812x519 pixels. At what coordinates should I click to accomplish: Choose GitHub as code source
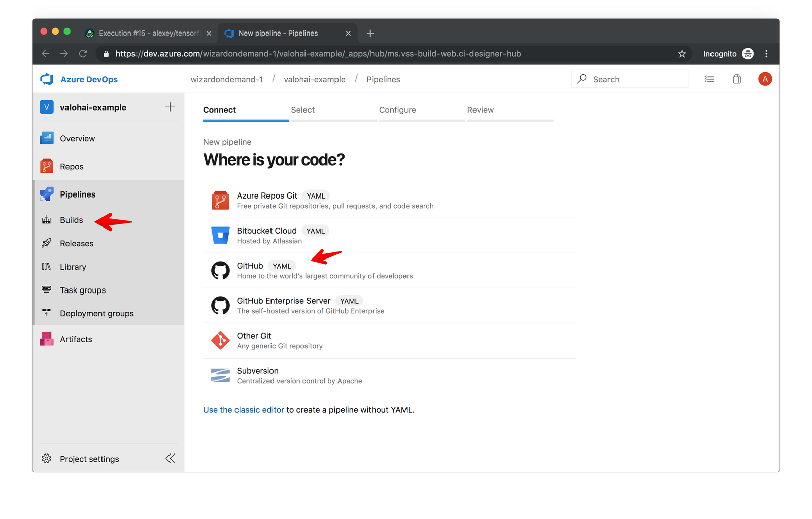tap(389, 271)
